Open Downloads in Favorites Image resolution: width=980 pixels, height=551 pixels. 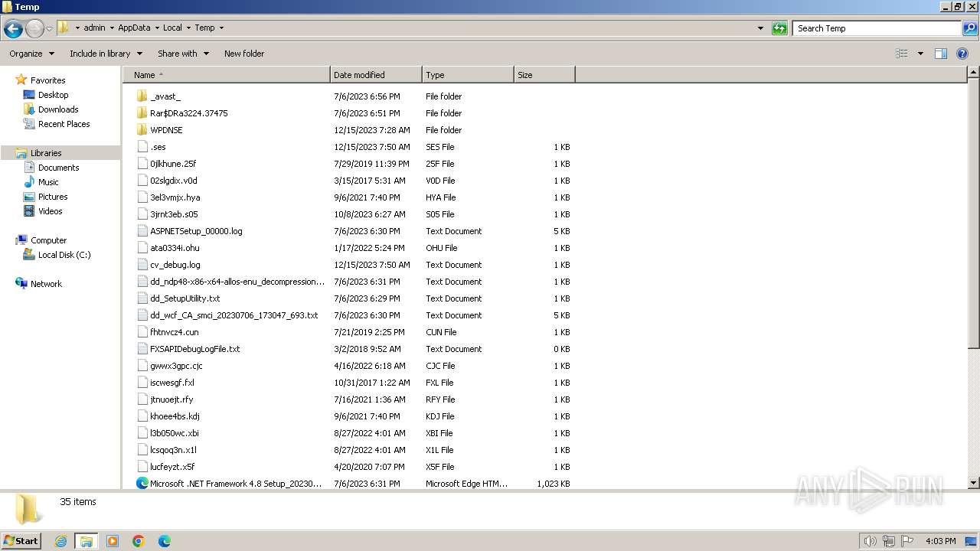click(58, 109)
